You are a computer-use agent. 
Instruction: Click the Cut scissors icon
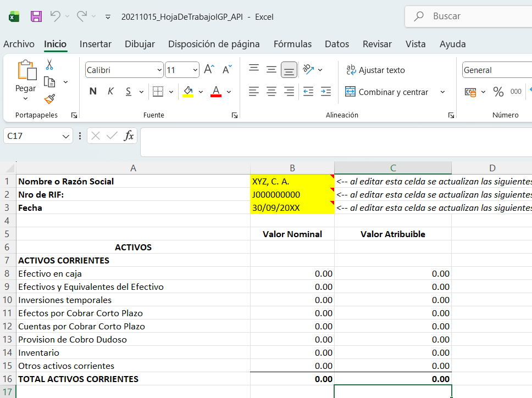click(x=49, y=65)
